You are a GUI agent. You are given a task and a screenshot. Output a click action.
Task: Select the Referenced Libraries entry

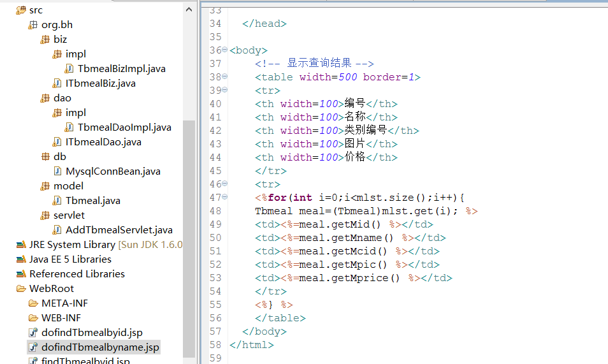click(x=76, y=274)
